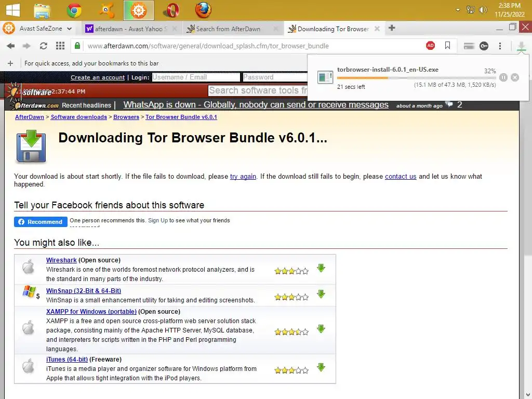Switch to Search from AfterDawn tab
Screen dimensions: 532x399
232,29
